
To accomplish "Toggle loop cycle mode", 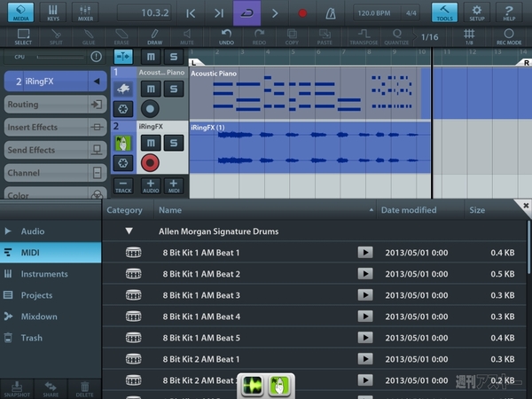I will [246, 13].
